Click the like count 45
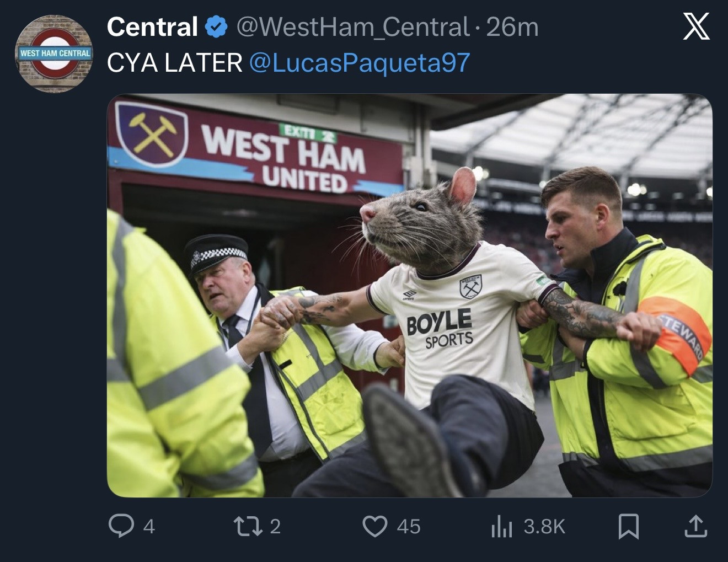This screenshot has height=562, width=728. tap(409, 526)
